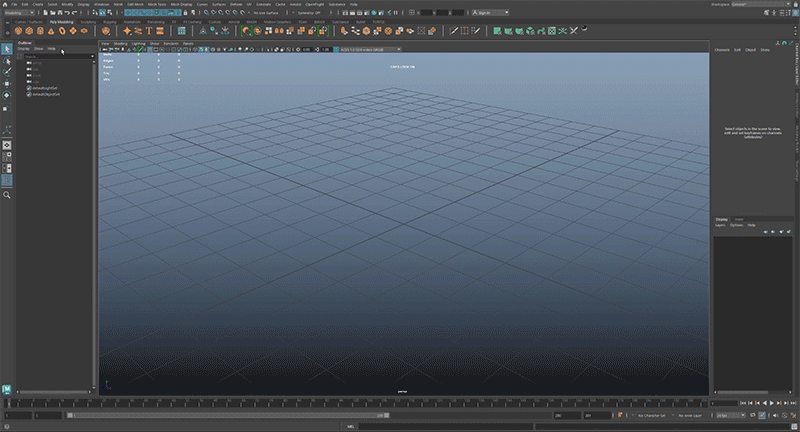Open the Modeling menu set dropdown

20,12
